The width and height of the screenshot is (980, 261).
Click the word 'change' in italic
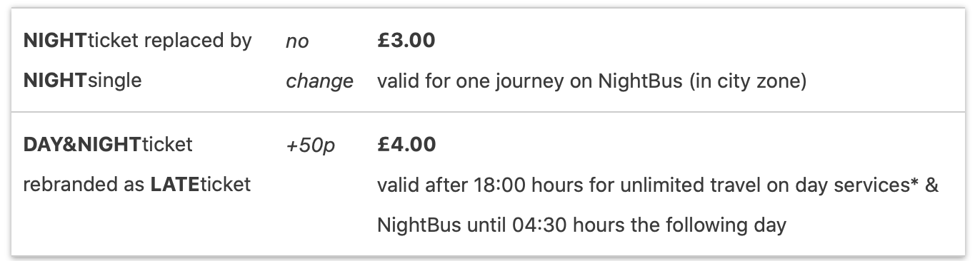pyautogui.click(x=319, y=81)
